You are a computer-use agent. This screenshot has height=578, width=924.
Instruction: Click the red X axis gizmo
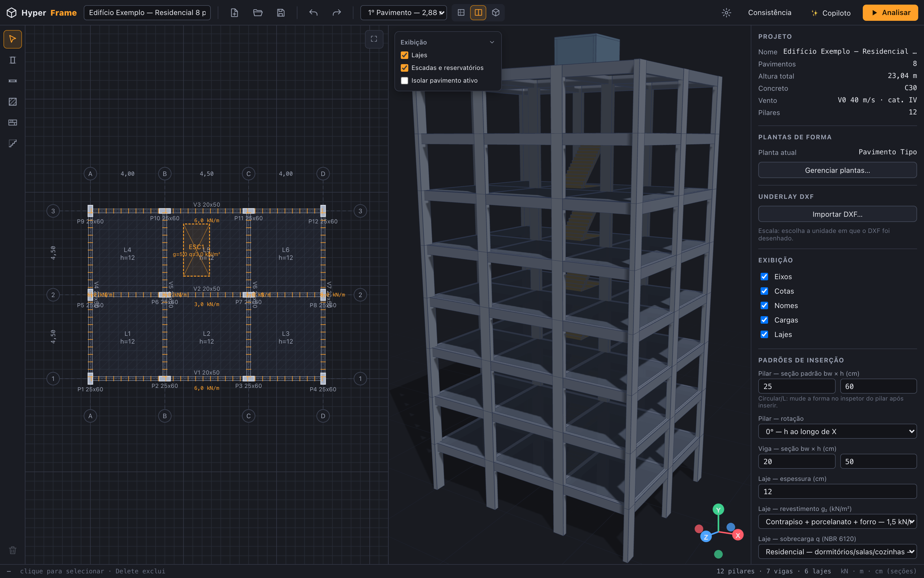738,535
